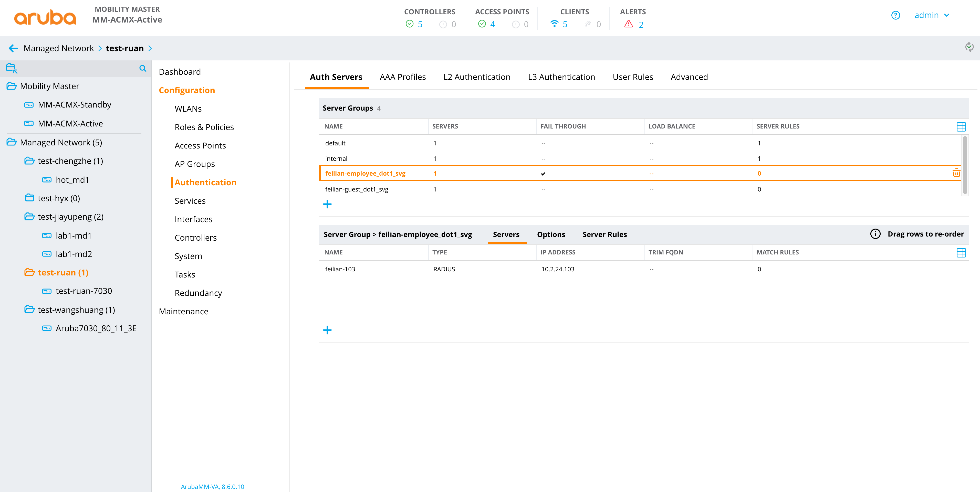Click the Server Groups column chooser icon
This screenshot has width=980, height=492.
[961, 127]
